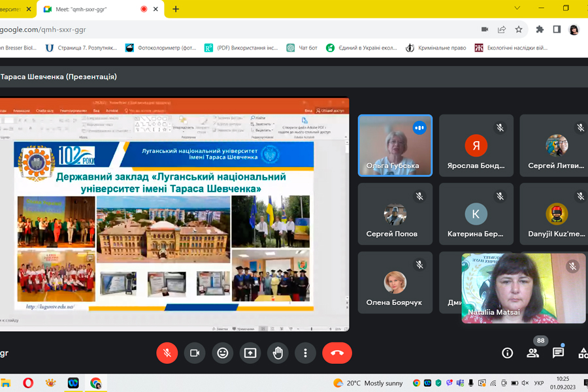
Task: Open bookmark Страница 7. Розпутняк...
Action: tap(81, 48)
